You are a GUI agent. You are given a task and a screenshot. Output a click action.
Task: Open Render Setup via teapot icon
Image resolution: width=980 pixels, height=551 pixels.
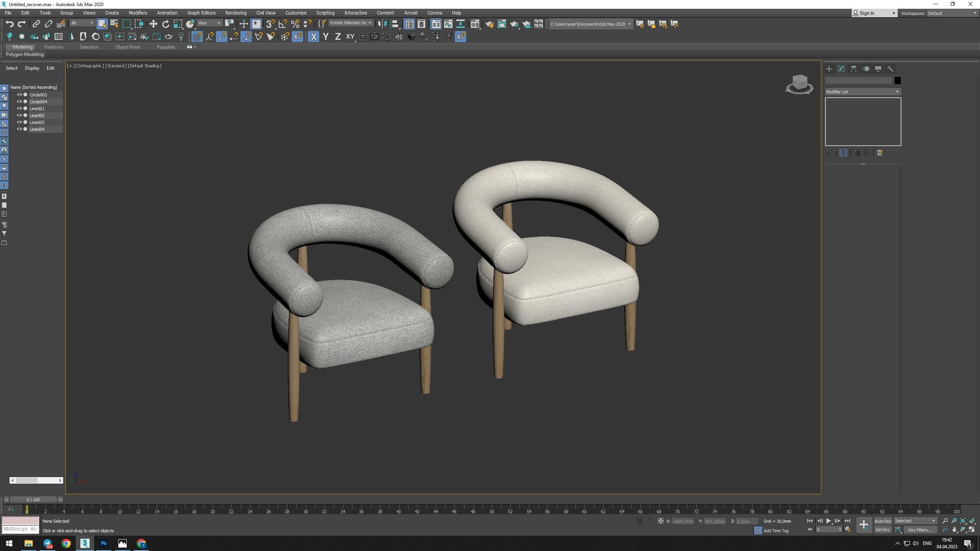[490, 24]
